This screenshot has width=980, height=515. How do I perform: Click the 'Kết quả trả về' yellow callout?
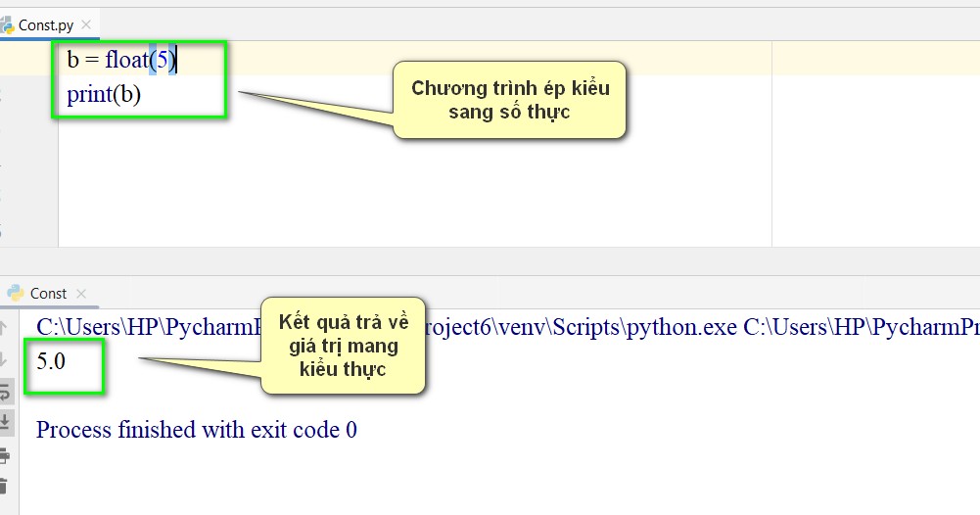pos(344,346)
